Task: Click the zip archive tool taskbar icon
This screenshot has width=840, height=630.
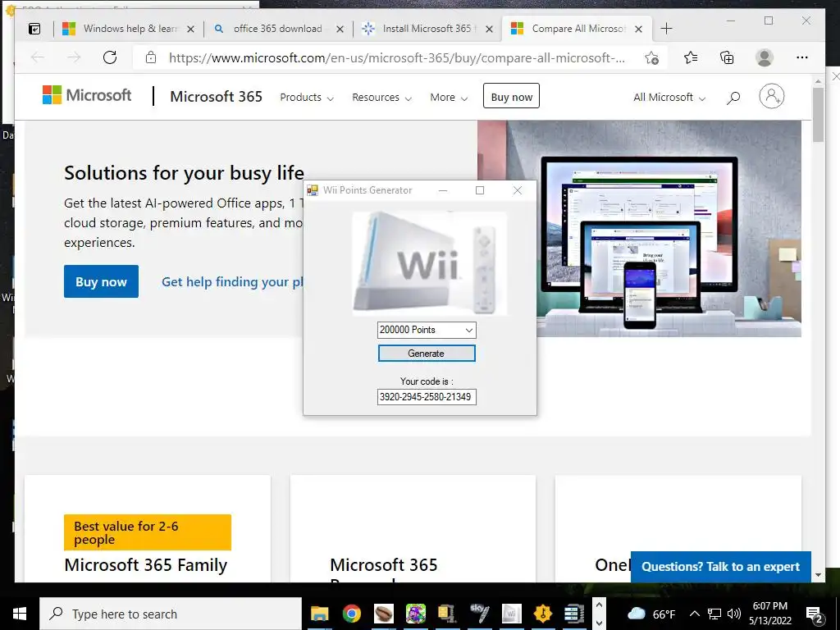Action: (446, 614)
